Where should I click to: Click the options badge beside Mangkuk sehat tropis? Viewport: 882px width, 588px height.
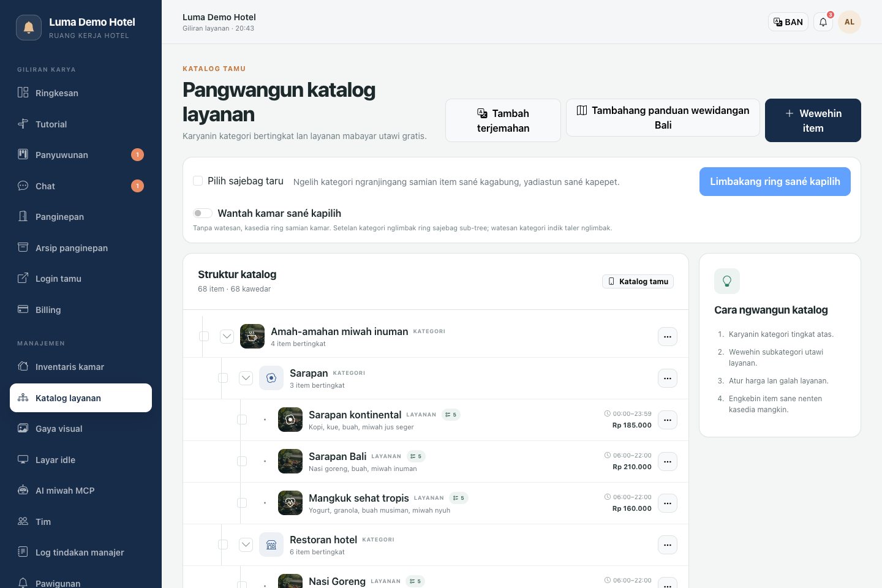pos(459,498)
